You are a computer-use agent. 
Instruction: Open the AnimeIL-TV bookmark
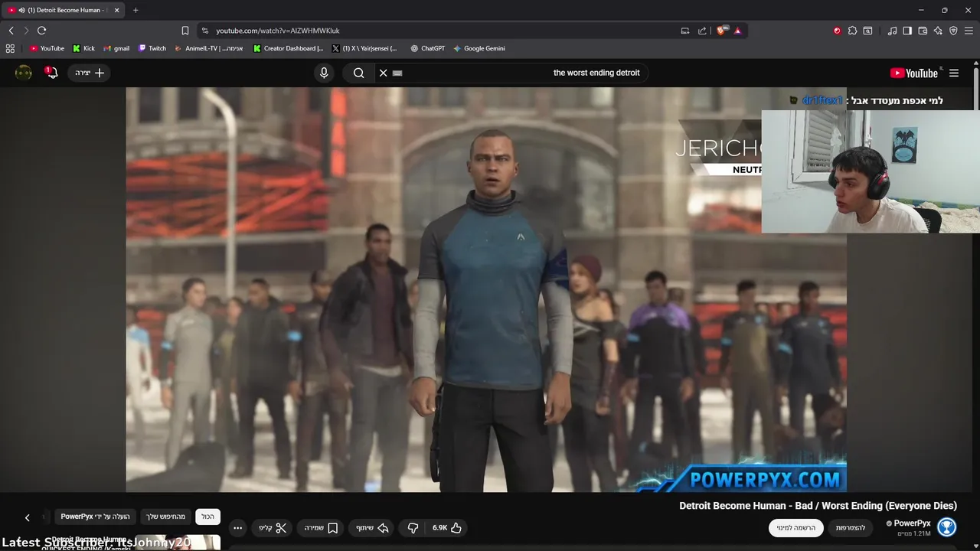click(x=208, y=48)
